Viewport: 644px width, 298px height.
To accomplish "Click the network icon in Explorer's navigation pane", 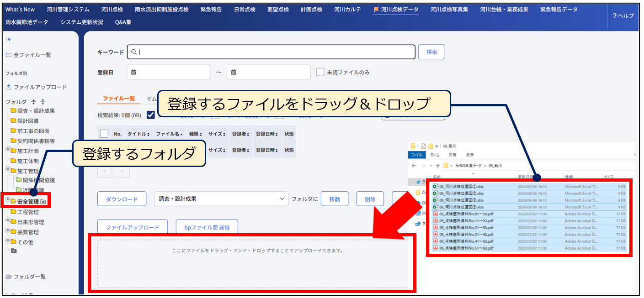I will (x=418, y=224).
